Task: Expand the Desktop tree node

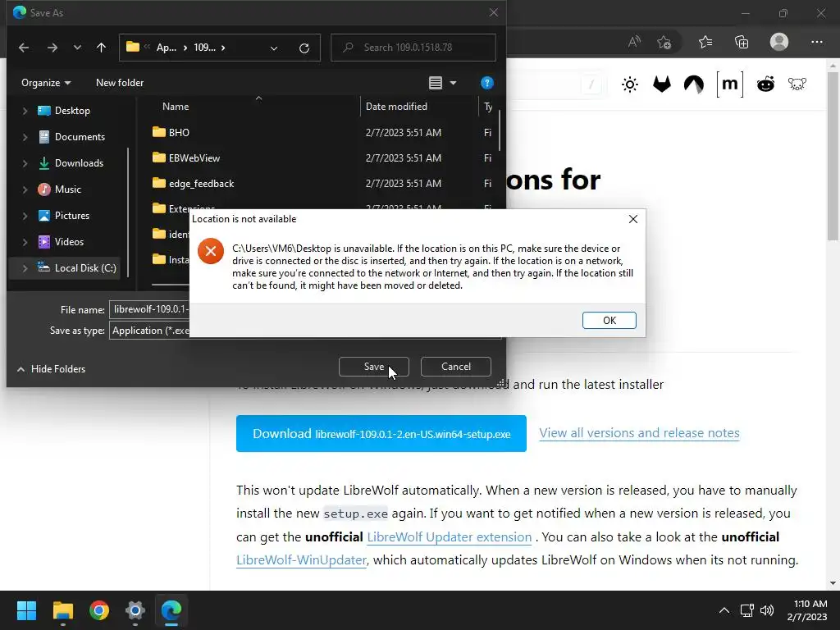Action: (25, 111)
